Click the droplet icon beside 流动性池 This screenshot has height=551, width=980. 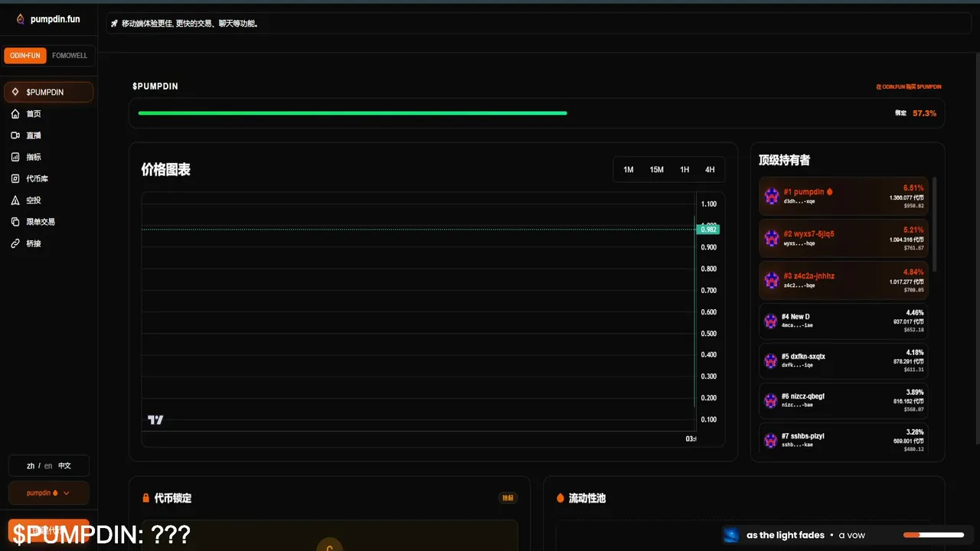tap(560, 498)
